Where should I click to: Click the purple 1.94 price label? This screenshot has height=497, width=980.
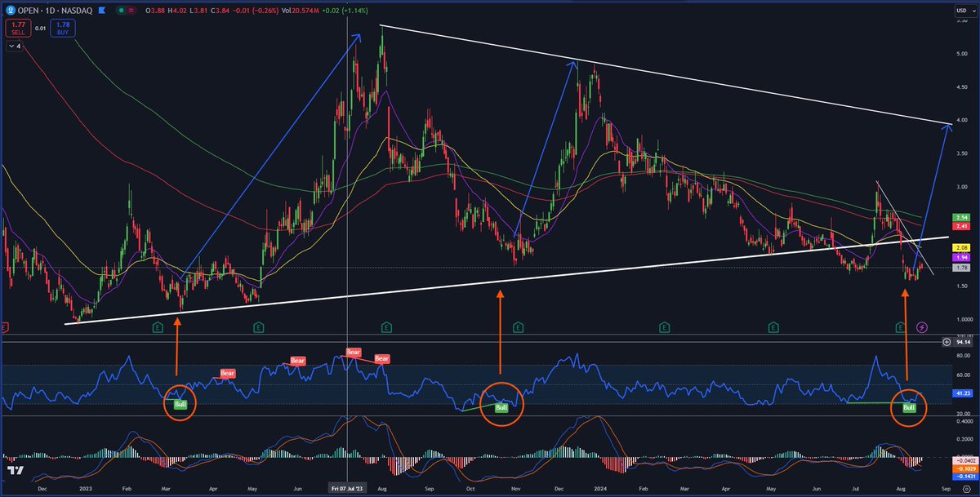click(960, 257)
